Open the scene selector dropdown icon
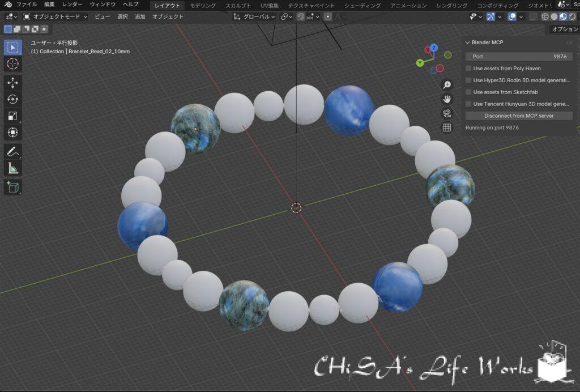Viewport: 580px width, 392px height. 562,5
